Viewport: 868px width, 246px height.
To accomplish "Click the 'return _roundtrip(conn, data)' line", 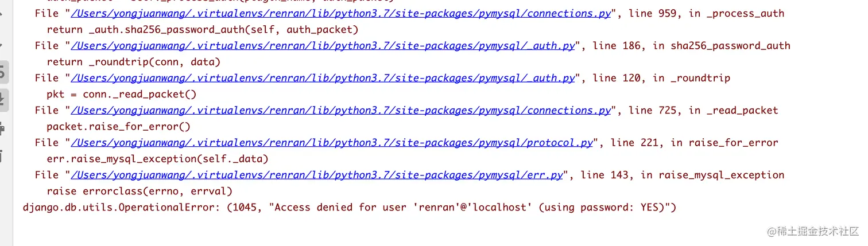I will 133,62.
